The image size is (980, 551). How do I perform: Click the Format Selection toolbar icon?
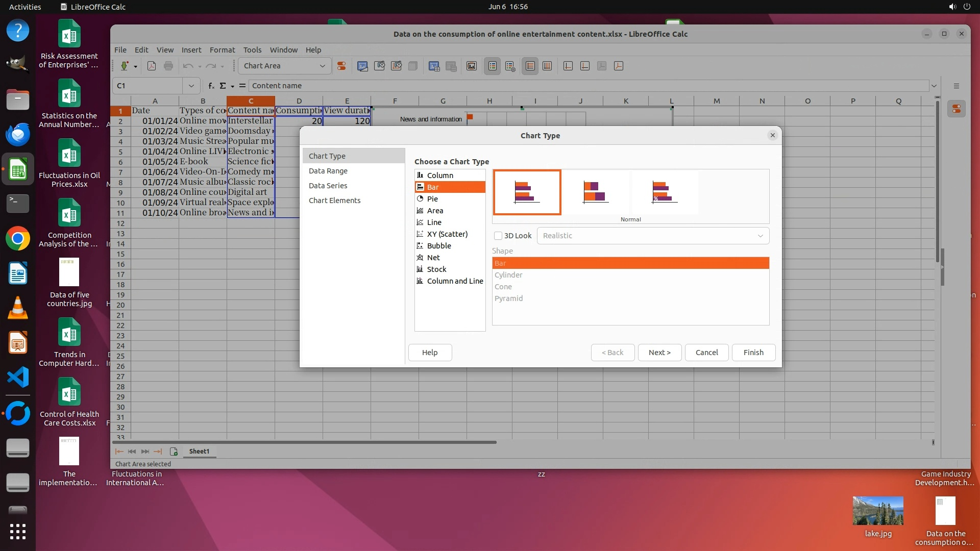click(341, 66)
